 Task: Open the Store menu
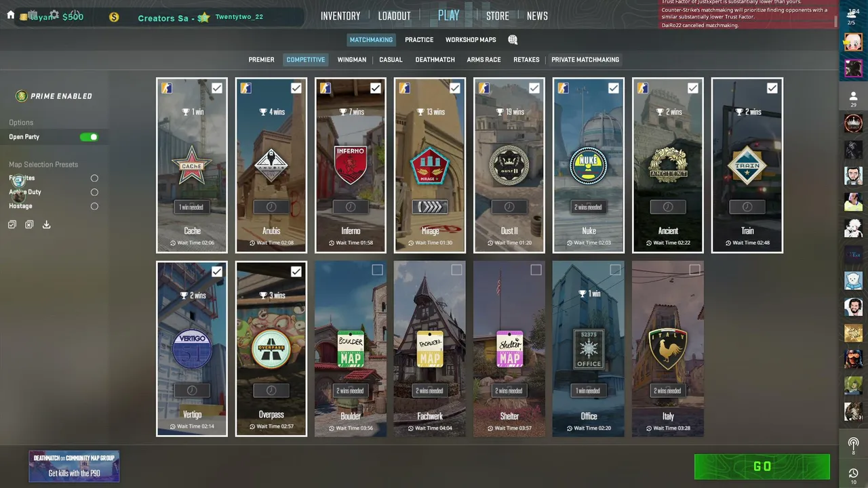click(x=497, y=16)
